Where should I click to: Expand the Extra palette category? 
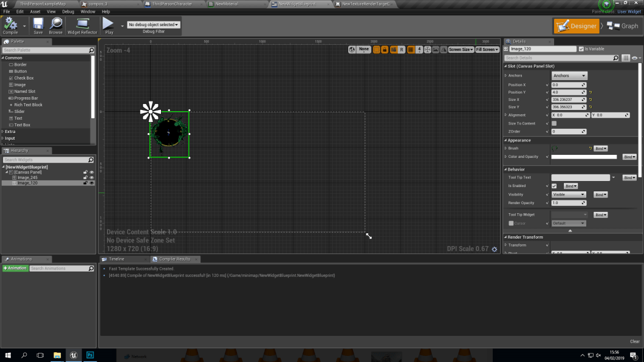point(3,132)
